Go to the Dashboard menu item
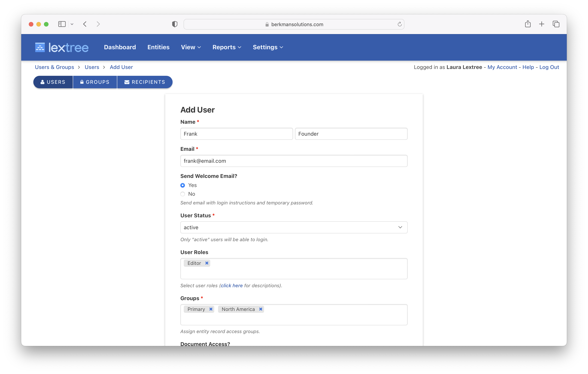The height and width of the screenshot is (374, 588). [120, 47]
